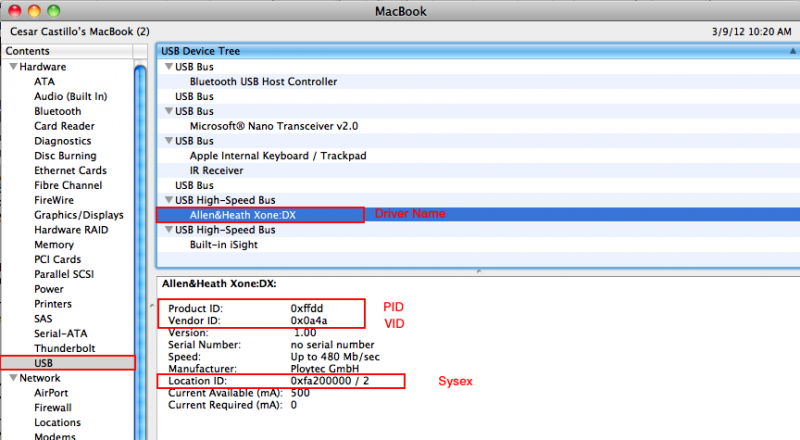800x440 pixels.
Task: Click the green zoom window button
Action: pos(54,11)
